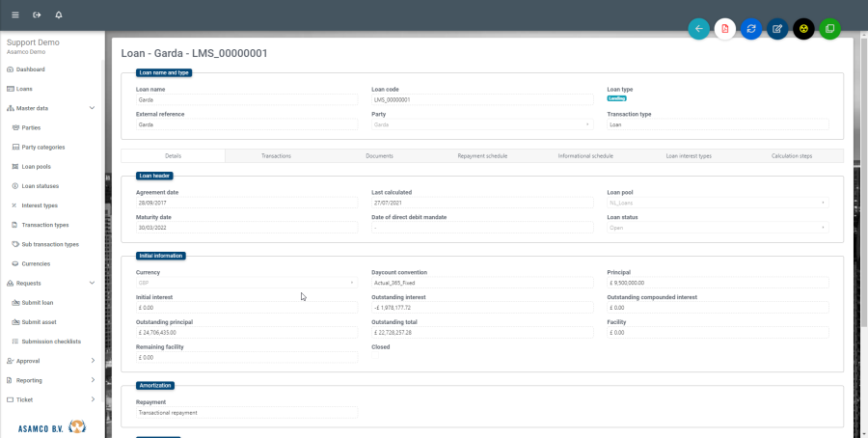
Task: Toggle the hamburger menu icon
Action: click(14, 15)
